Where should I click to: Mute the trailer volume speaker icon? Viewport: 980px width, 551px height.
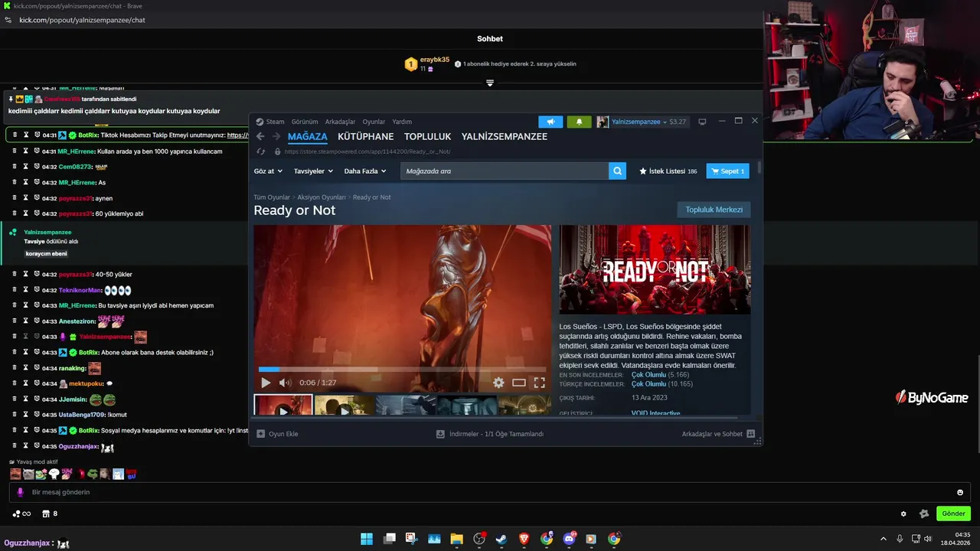point(285,383)
